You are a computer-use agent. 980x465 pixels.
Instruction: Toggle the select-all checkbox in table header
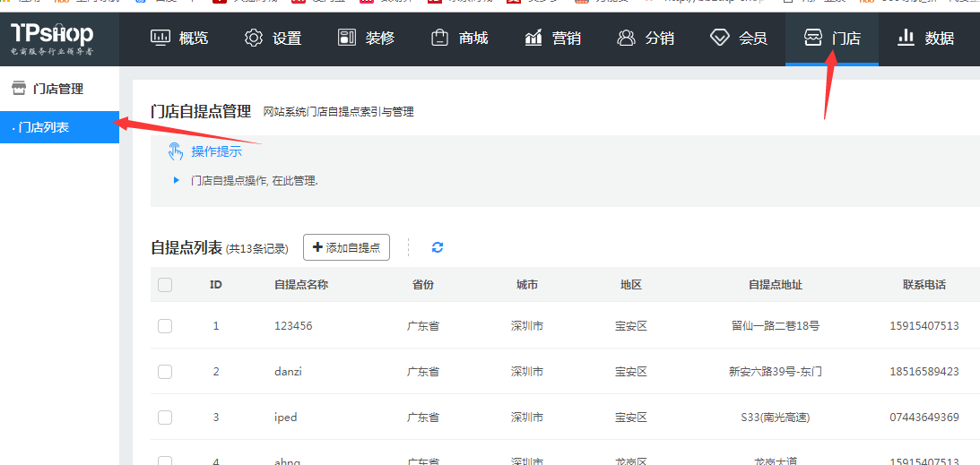click(165, 285)
